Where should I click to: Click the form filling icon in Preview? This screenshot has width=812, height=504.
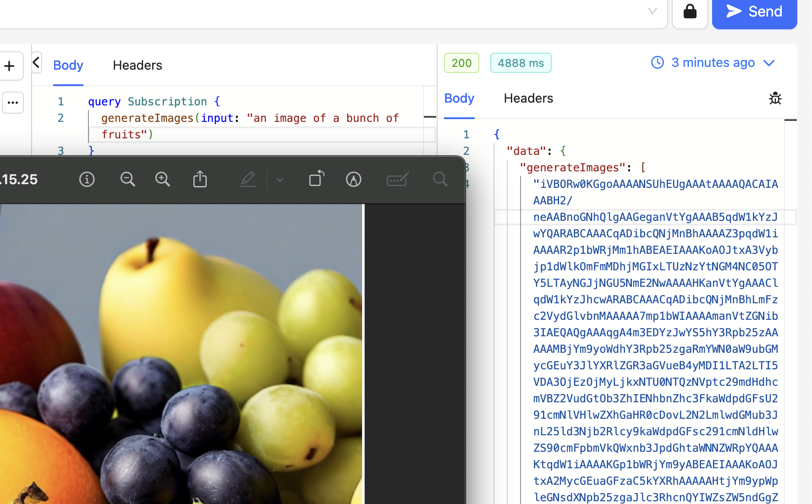click(x=398, y=179)
